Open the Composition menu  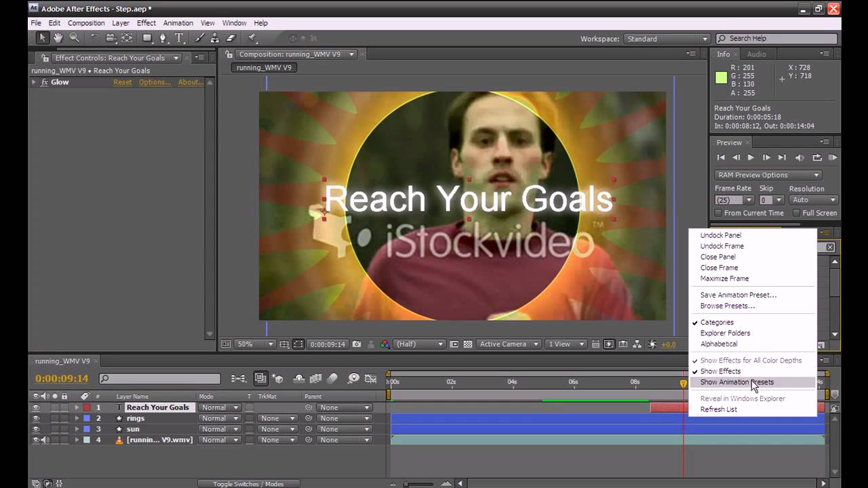coord(86,23)
